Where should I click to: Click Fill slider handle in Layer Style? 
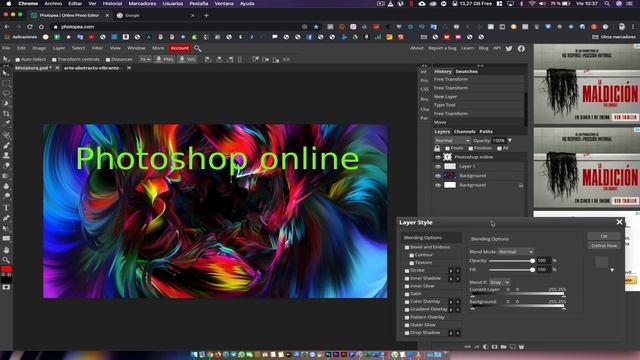532,270
